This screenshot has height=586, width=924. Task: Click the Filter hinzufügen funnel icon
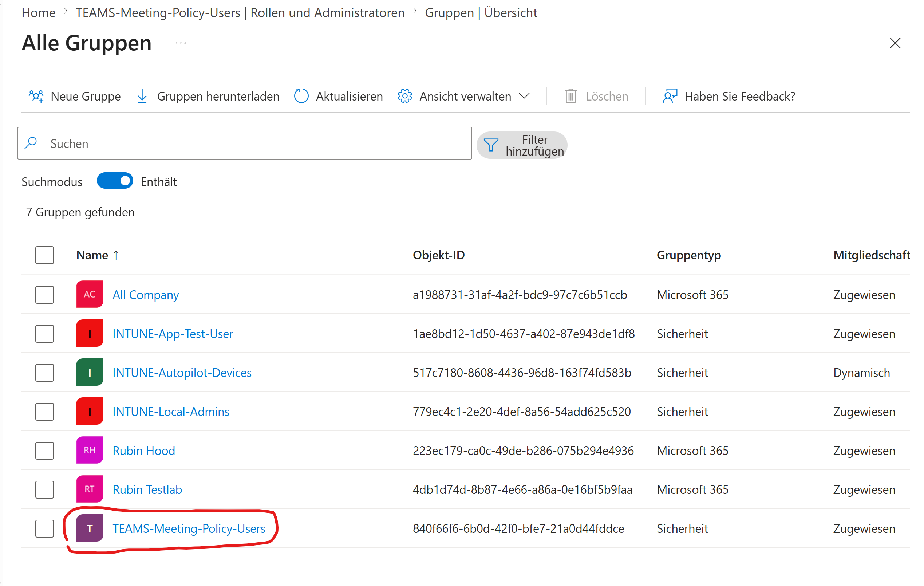click(x=491, y=145)
